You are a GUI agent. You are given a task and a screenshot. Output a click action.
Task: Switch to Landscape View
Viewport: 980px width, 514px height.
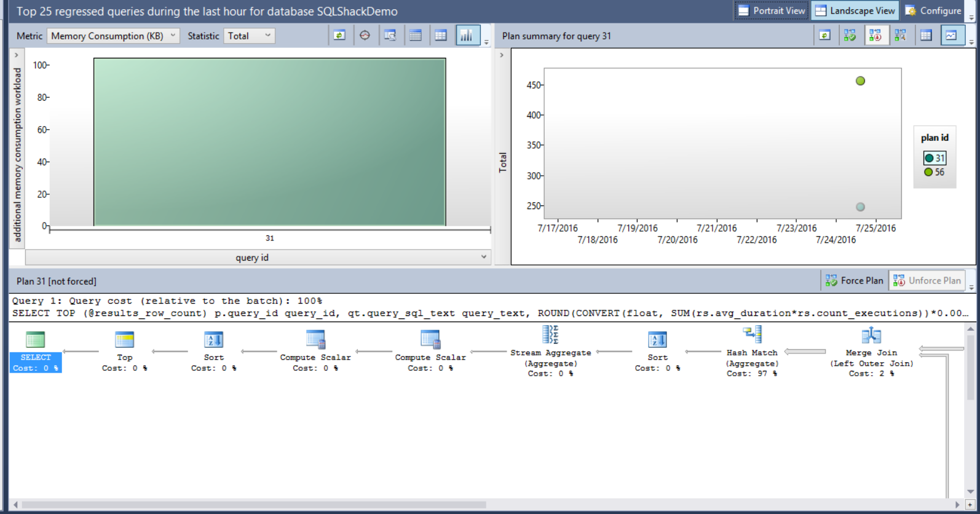855,10
